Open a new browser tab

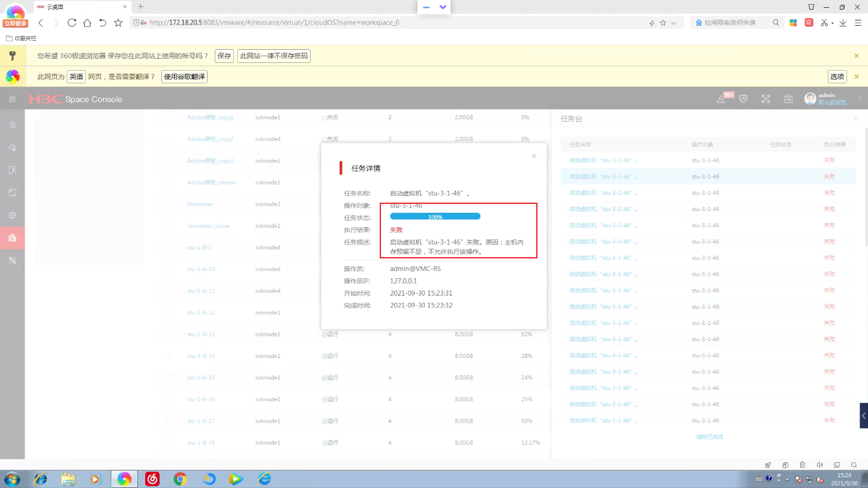[141, 7]
